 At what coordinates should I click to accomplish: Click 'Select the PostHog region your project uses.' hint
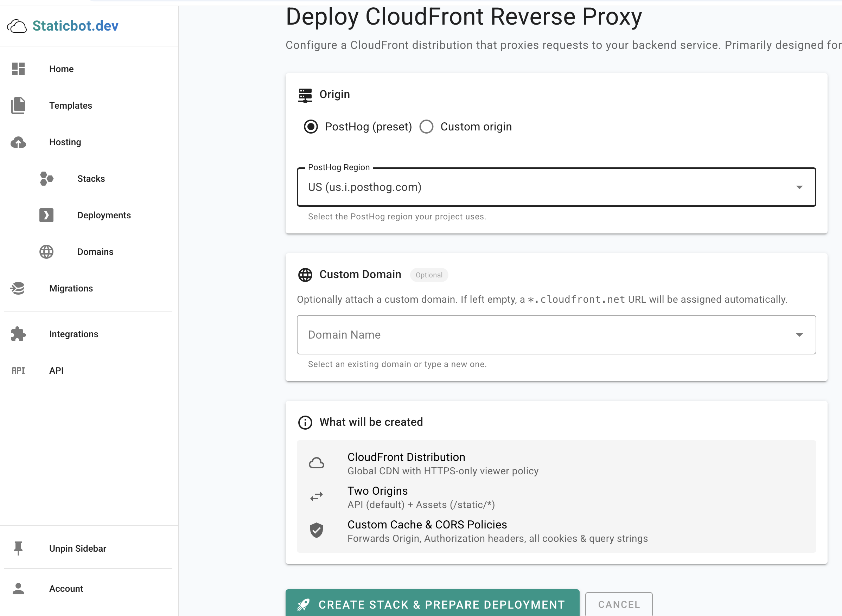pos(397,217)
